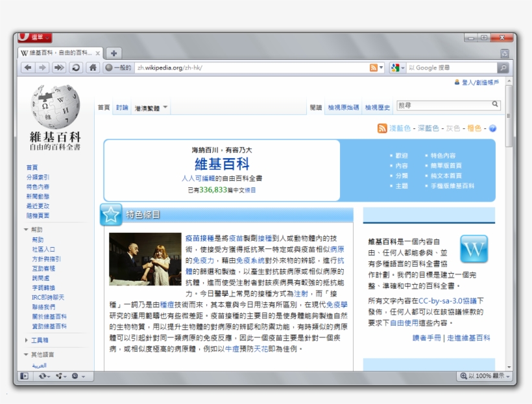Image resolution: width=532 pixels, height=404 pixels.
Task: Open the 條目 articles link
Action: coord(250,190)
